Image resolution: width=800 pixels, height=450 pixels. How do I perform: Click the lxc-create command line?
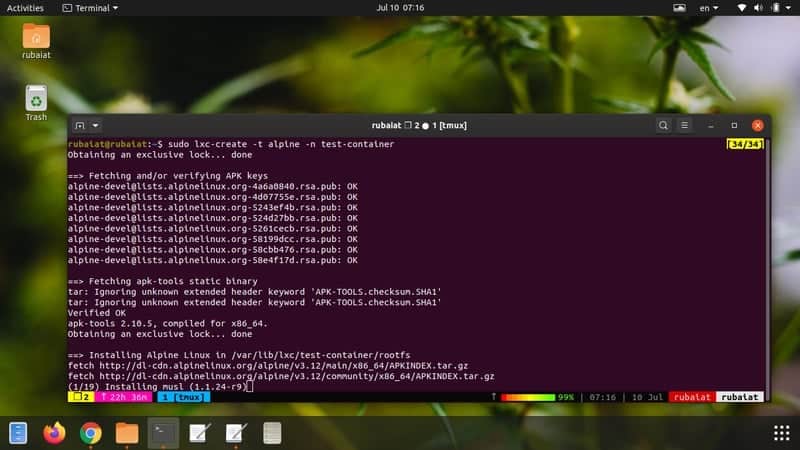coord(231,144)
